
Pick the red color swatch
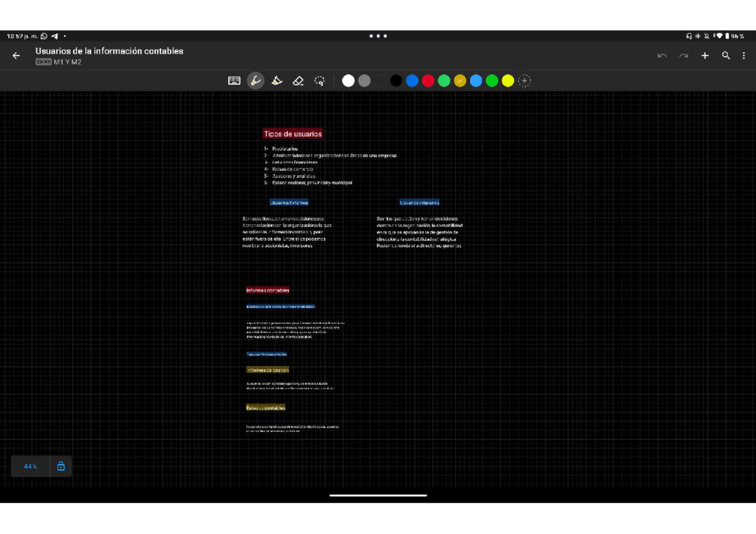tap(428, 81)
